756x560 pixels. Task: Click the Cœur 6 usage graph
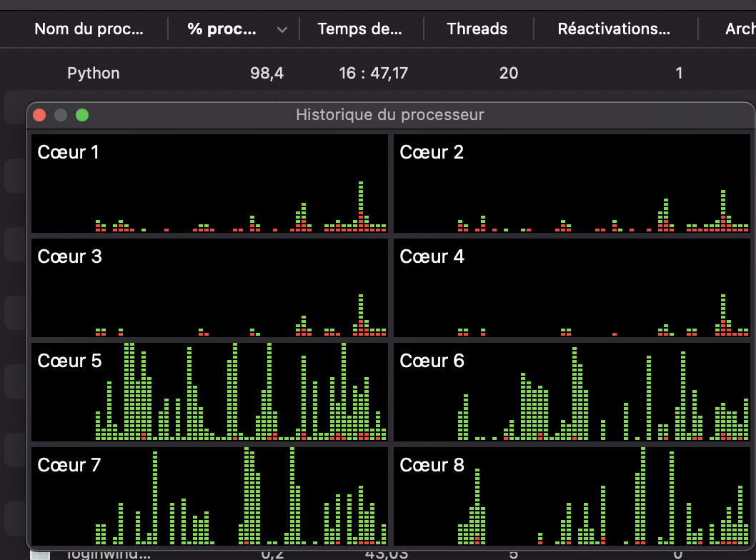point(572,392)
